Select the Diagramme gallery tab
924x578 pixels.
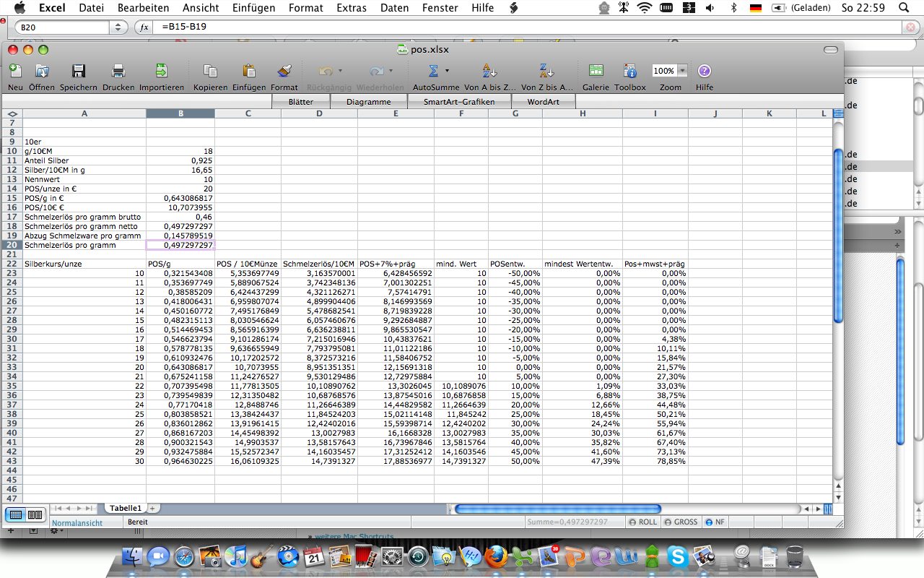368,102
